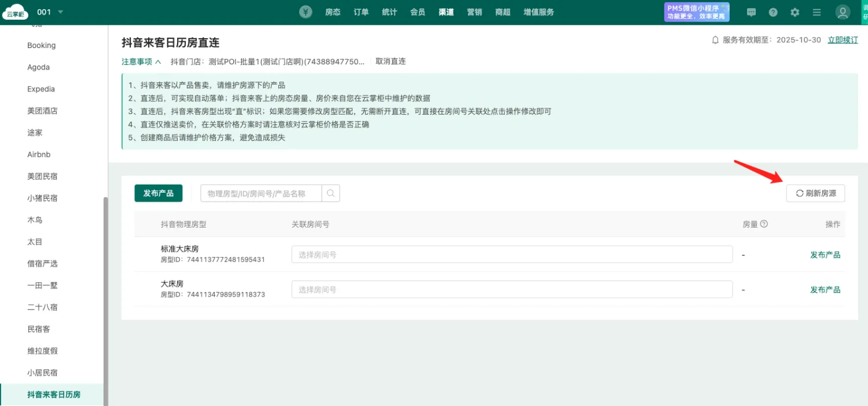Open the help question mark icon
This screenshot has height=406, width=868.
773,12
